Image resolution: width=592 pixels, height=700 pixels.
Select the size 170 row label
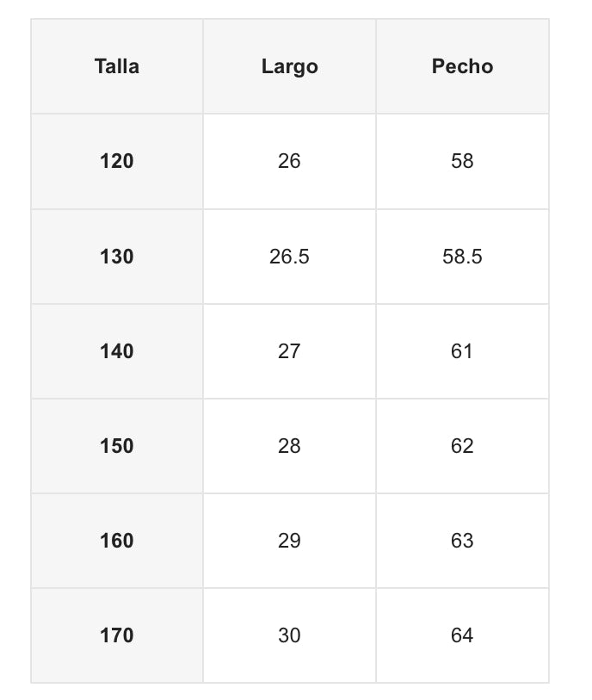pyautogui.click(x=117, y=635)
